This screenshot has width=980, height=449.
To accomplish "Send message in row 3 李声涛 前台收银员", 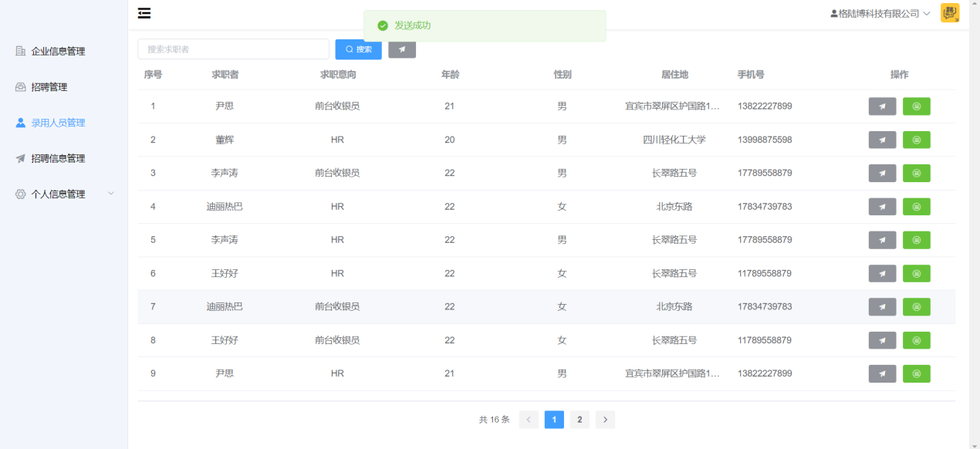I will pyautogui.click(x=882, y=173).
